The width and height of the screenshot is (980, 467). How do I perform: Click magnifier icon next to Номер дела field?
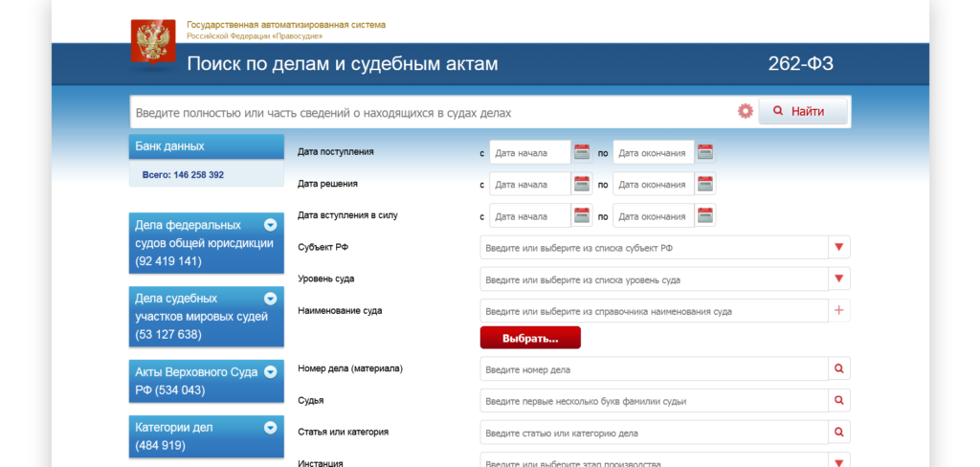tap(839, 368)
